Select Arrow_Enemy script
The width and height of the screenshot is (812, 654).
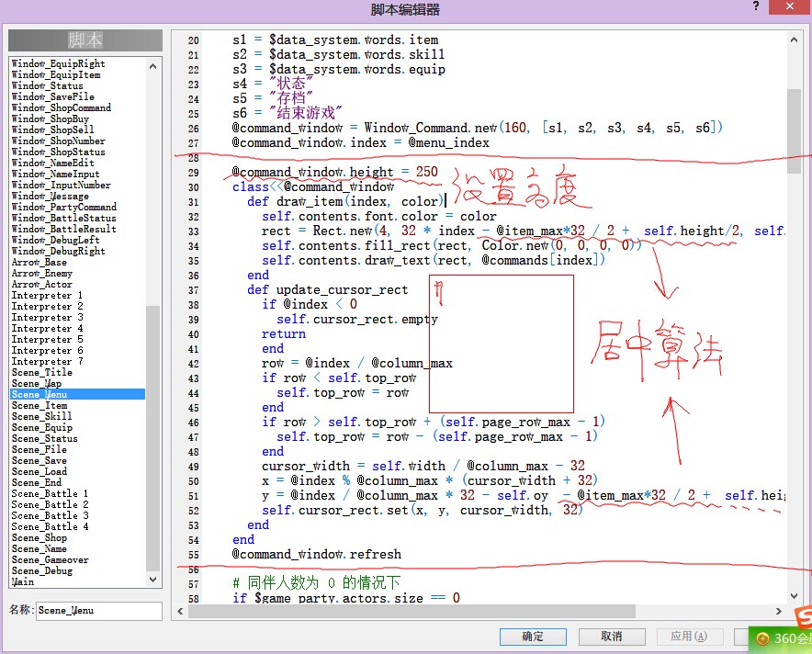coord(42,273)
